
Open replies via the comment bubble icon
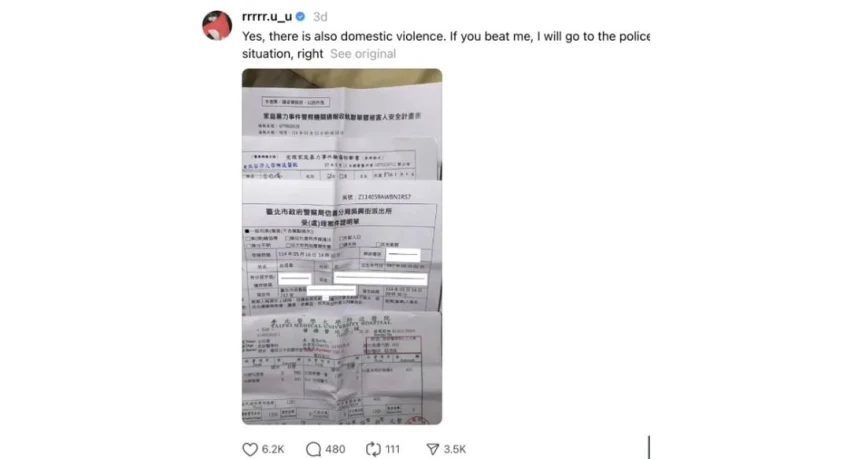(313, 449)
